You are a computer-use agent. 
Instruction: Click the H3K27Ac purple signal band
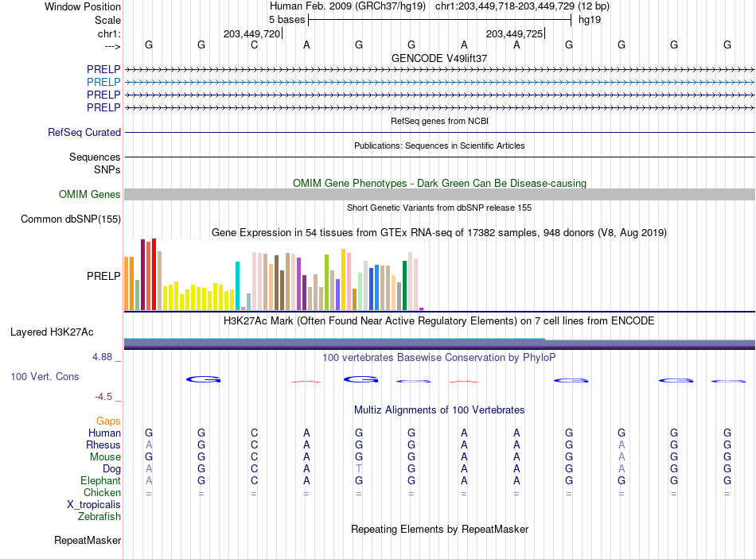[x=439, y=344]
